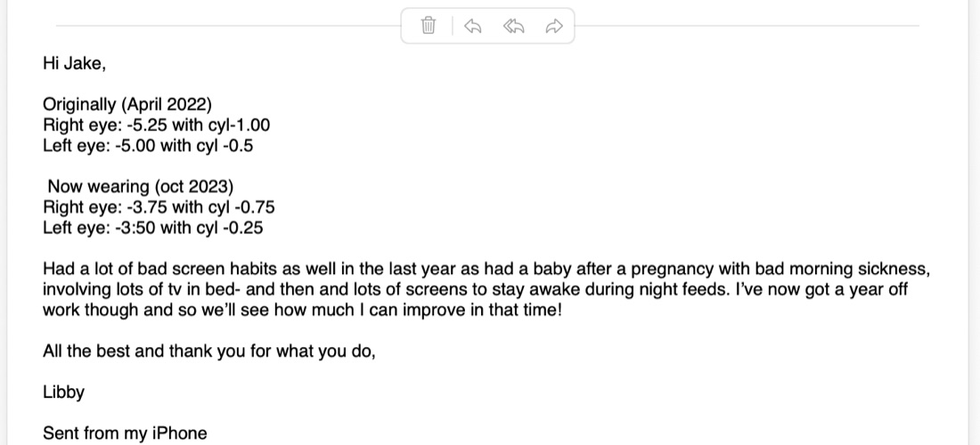Click the 'Sent from my iPhone' footer text
The image size is (980, 445).
coord(125,433)
